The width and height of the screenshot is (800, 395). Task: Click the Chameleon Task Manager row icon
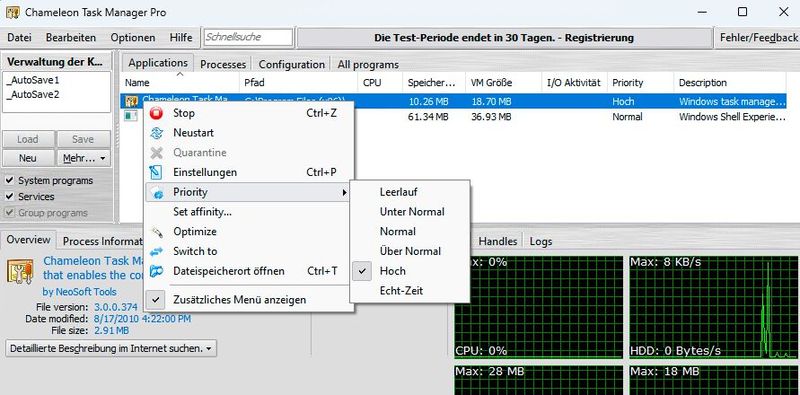[131, 101]
